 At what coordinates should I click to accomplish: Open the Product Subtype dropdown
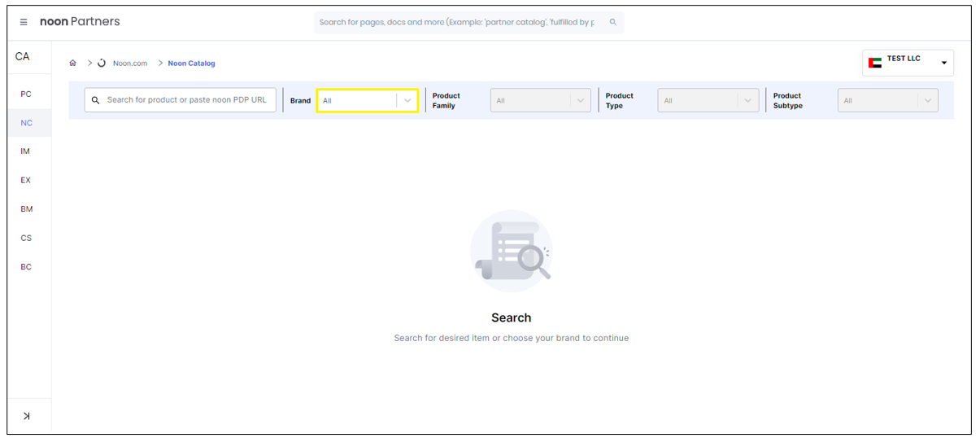coord(888,100)
